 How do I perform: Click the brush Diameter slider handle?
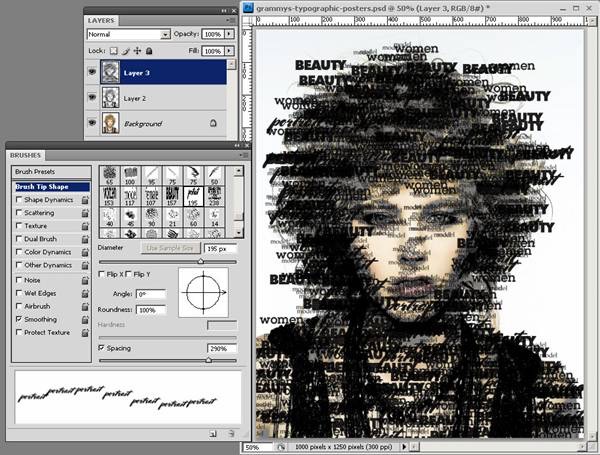tap(200, 261)
